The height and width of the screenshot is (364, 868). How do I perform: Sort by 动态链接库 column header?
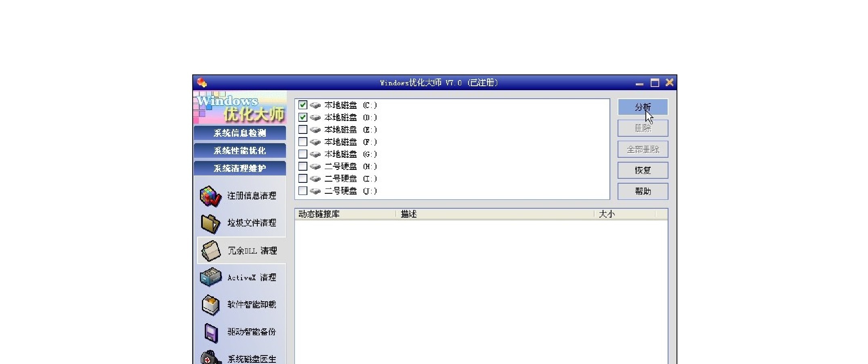[x=345, y=214]
